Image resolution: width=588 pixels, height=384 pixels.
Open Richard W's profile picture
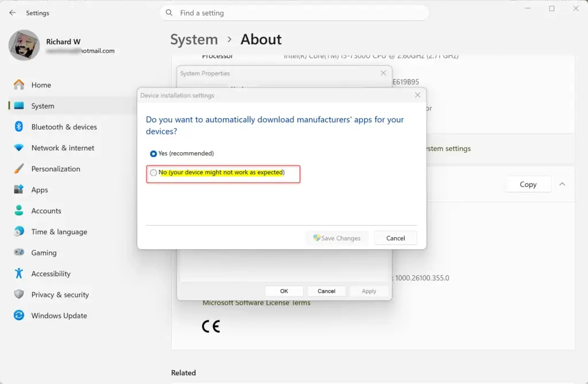[24, 45]
